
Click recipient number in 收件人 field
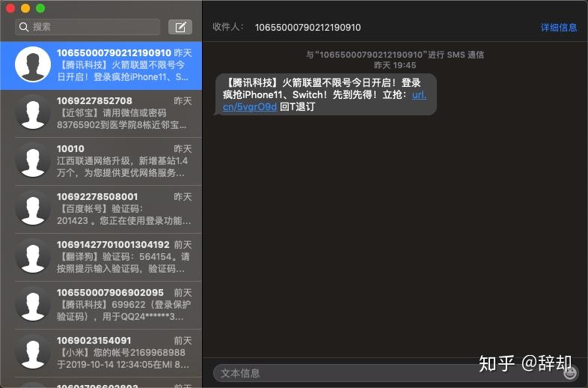click(308, 28)
